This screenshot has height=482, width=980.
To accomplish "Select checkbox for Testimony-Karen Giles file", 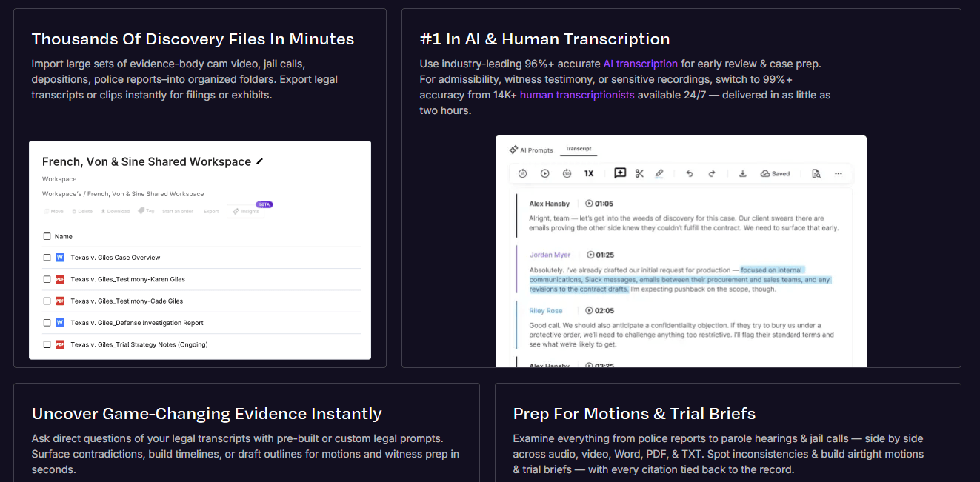I will 47,279.
